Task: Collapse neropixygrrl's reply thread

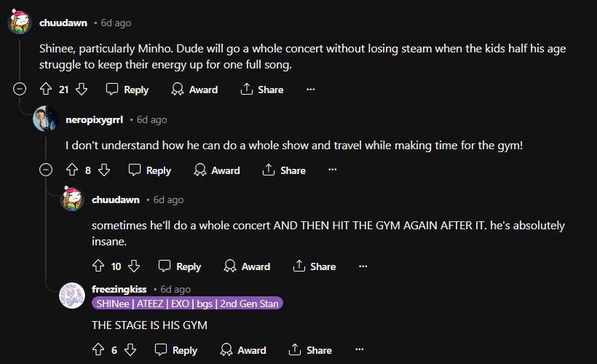Action: [45, 170]
